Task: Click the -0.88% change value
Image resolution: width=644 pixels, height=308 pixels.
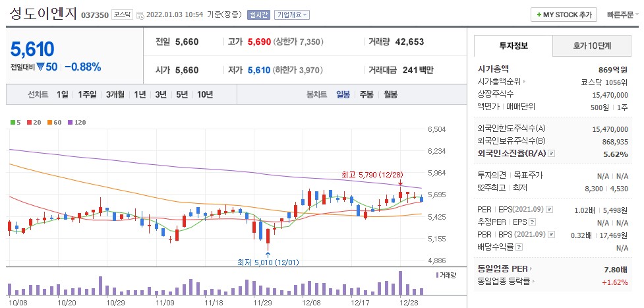Action: click(83, 67)
